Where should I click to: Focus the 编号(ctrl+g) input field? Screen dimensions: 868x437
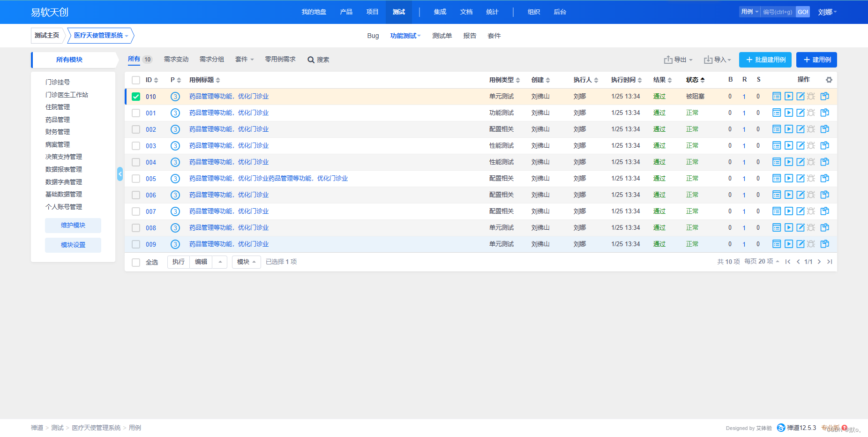[x=778, y=12]
